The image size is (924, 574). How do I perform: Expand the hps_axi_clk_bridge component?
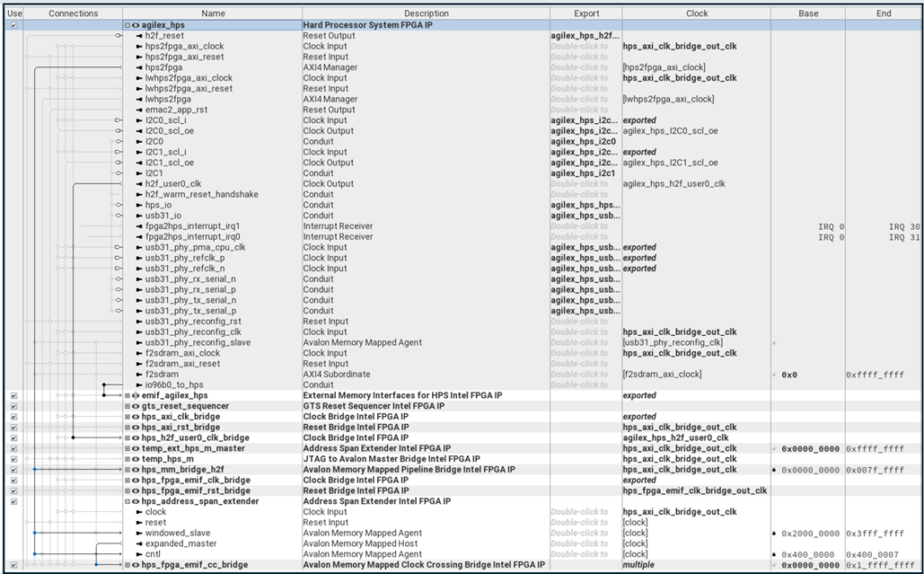click(x=128, y=417)
